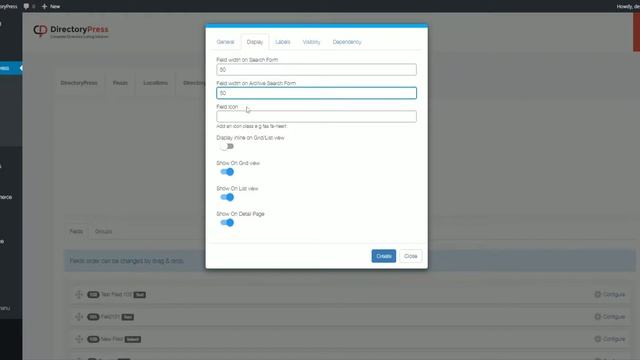Screen dimensions: 640x360
Task: Click the drag handle icon of Text Field 102 row
Action: [x=79, y=294]
